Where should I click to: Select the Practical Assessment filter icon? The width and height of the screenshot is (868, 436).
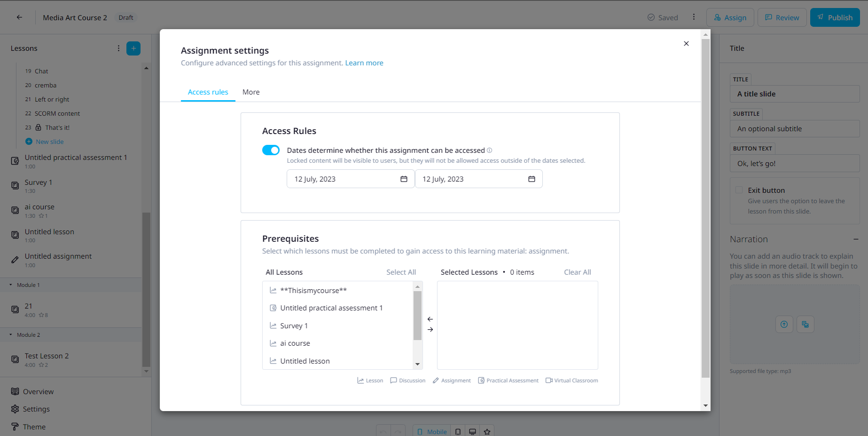pos(481,380)
